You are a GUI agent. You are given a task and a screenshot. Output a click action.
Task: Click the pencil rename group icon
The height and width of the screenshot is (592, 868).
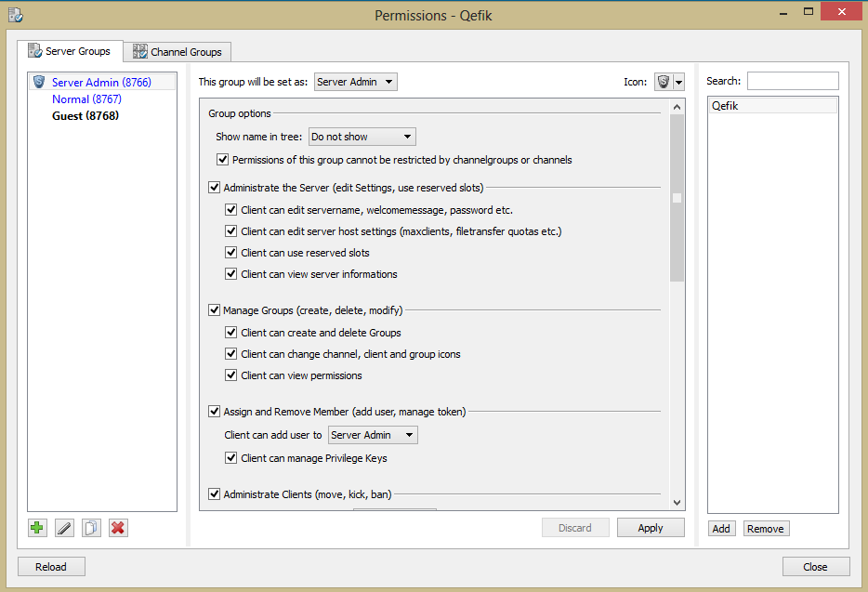(x=64, y=528)
